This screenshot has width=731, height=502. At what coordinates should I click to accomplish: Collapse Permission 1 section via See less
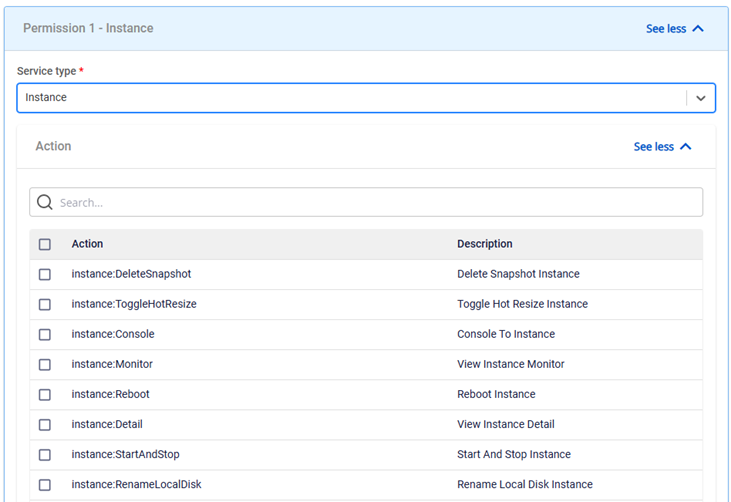coord(666,29)
